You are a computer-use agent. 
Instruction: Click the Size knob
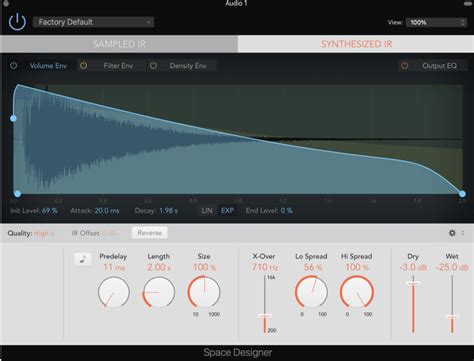point(204,292)
